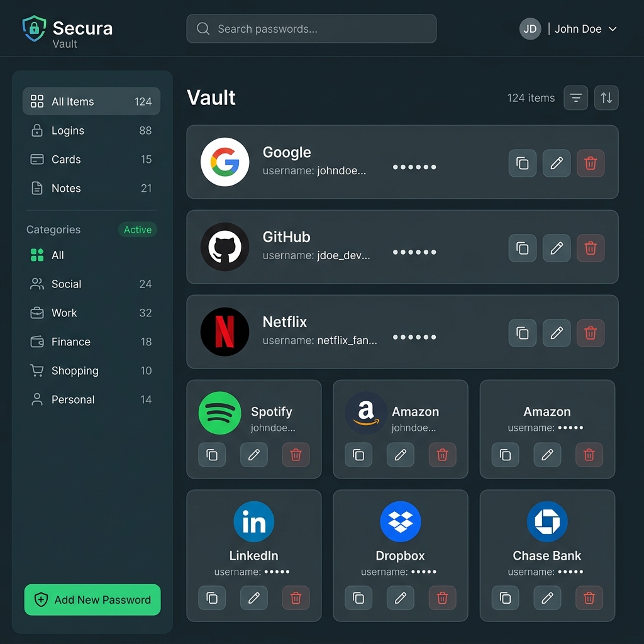Copy the Spotify password

click(212, 455)
